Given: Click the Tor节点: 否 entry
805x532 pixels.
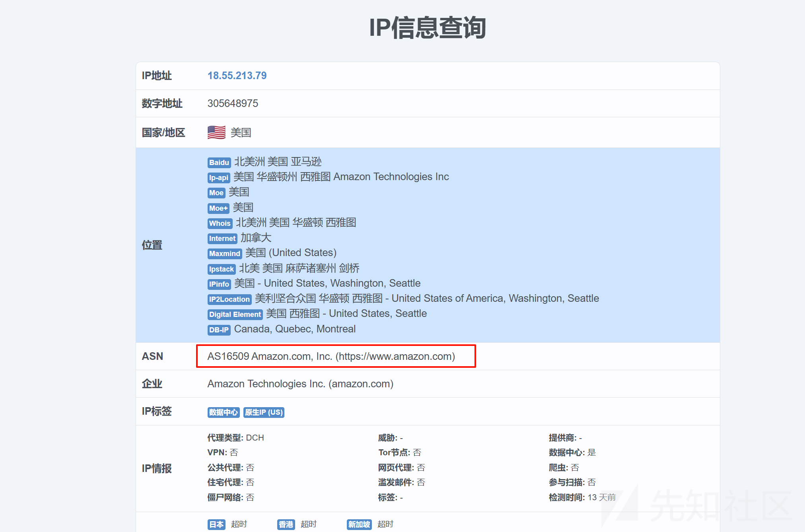Looking at the screenshot, I should click(x=400, y=452).
